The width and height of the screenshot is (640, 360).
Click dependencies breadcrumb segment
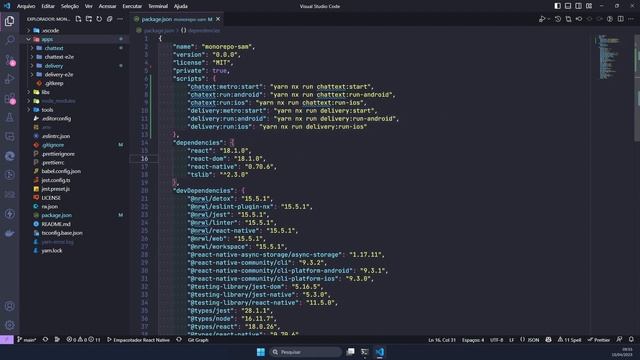tap(204, 31)
